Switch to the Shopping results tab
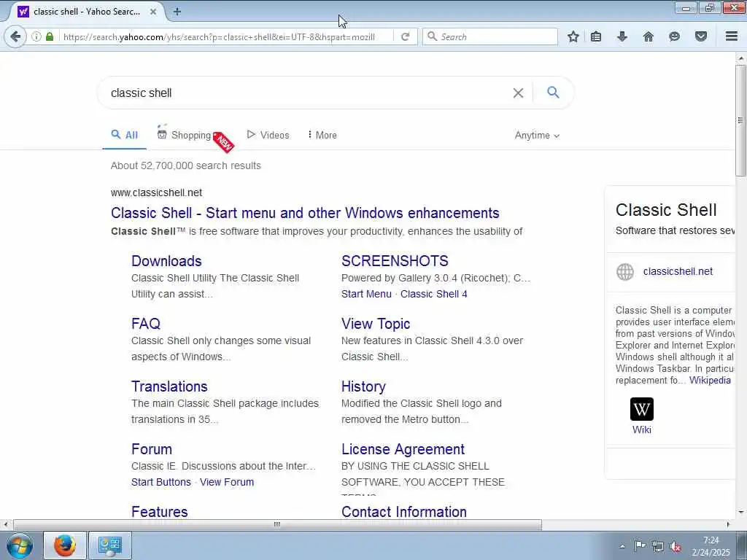 [185, 135]
